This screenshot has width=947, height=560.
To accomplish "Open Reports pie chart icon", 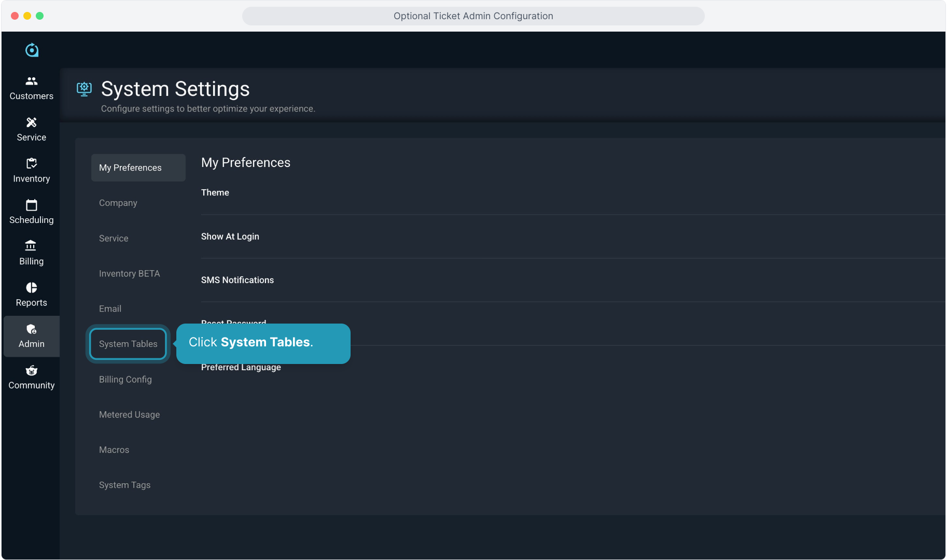I will pos(32,288).
